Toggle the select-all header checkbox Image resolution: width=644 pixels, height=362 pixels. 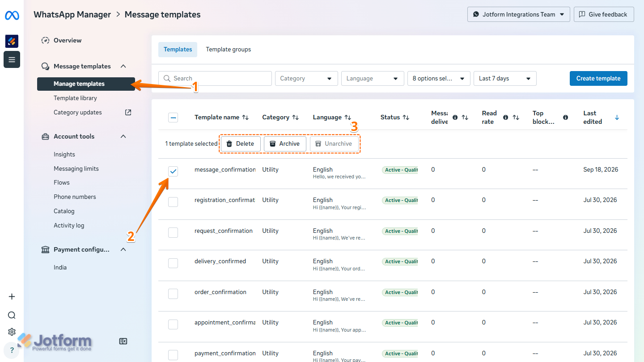[173, 118]
